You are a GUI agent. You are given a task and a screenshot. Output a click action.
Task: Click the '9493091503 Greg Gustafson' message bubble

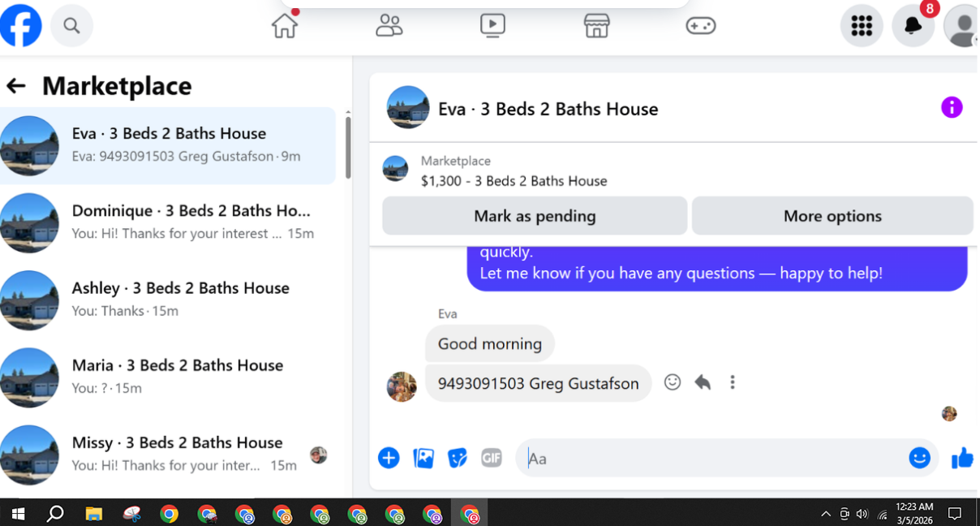538,383
